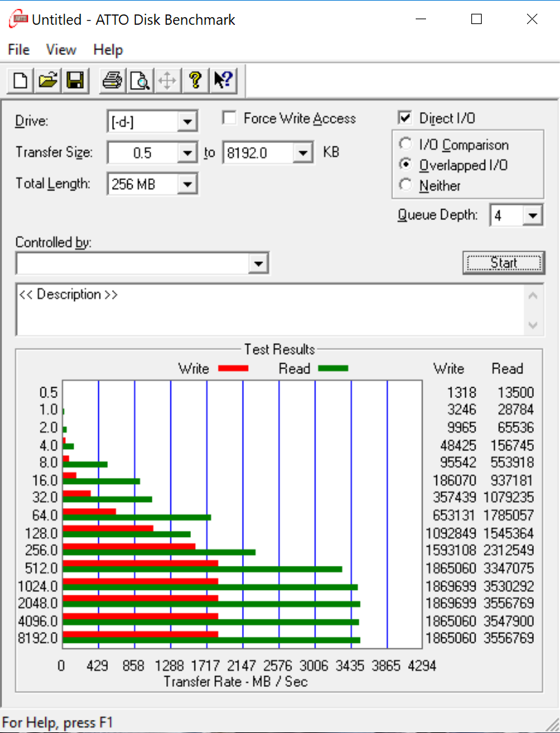
Task: Click the 4096.0 transfer size row label
Action: pos(38,621)
